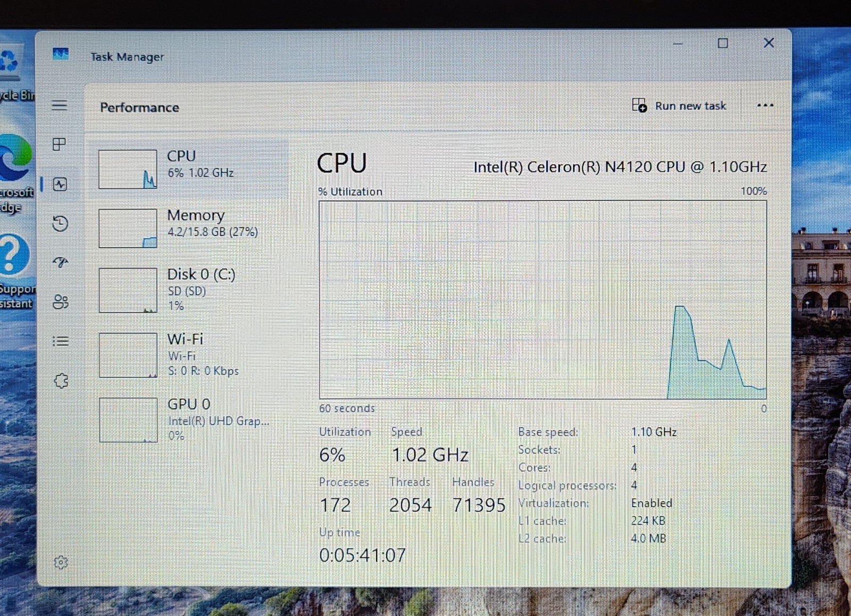The image size is (851, 616).
Task: Click the 1.02 GHz speed value
Action: point(430,455)
